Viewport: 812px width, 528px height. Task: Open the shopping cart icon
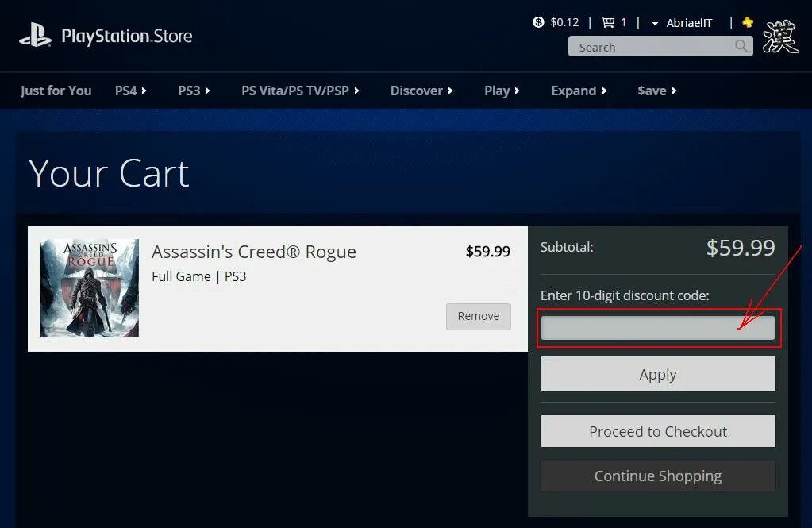(x=607, y=22)
